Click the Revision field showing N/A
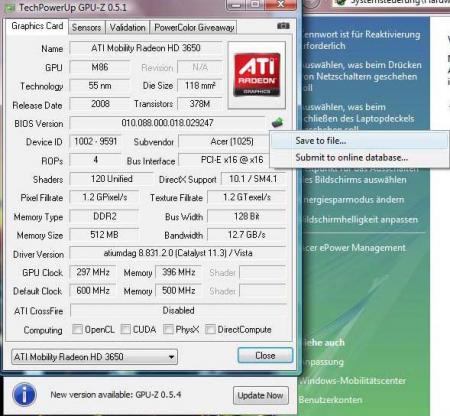450x416 pixels. point(200,67)
